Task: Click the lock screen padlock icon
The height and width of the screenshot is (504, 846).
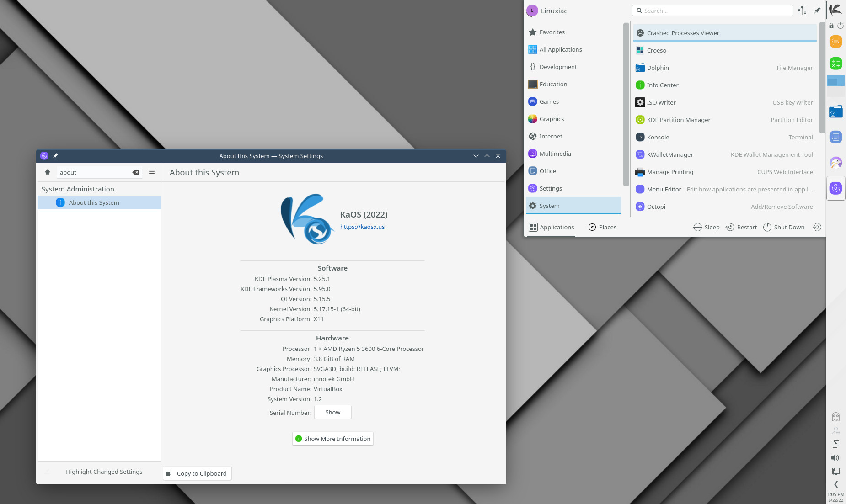Action: [x=831, y=26]
